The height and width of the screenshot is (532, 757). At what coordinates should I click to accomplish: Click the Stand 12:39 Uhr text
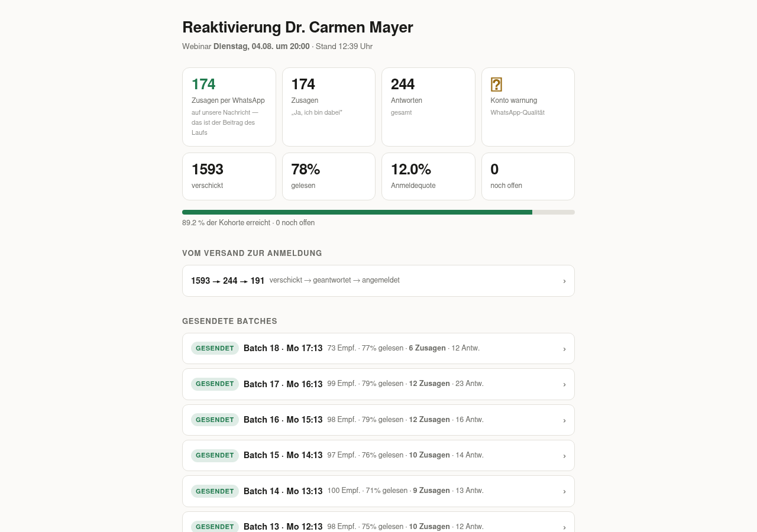(344, 46)
